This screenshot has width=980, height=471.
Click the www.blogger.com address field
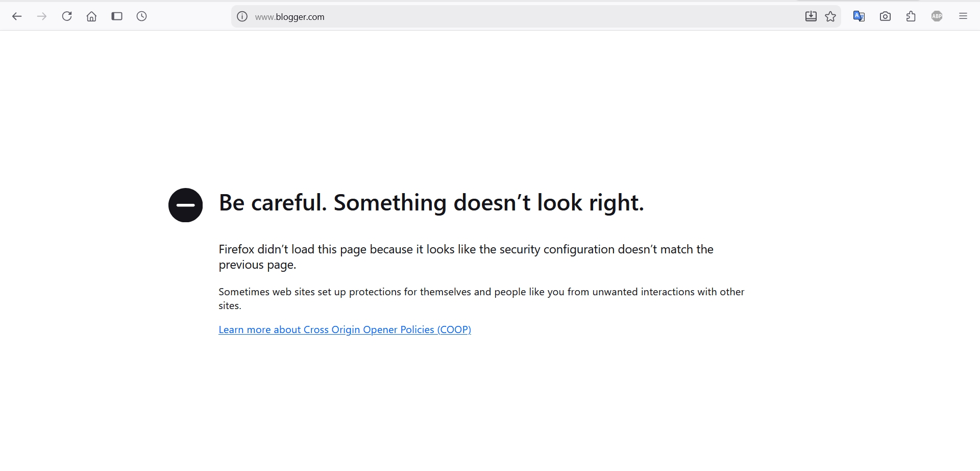pyautogui.click(x=459, y=16)
